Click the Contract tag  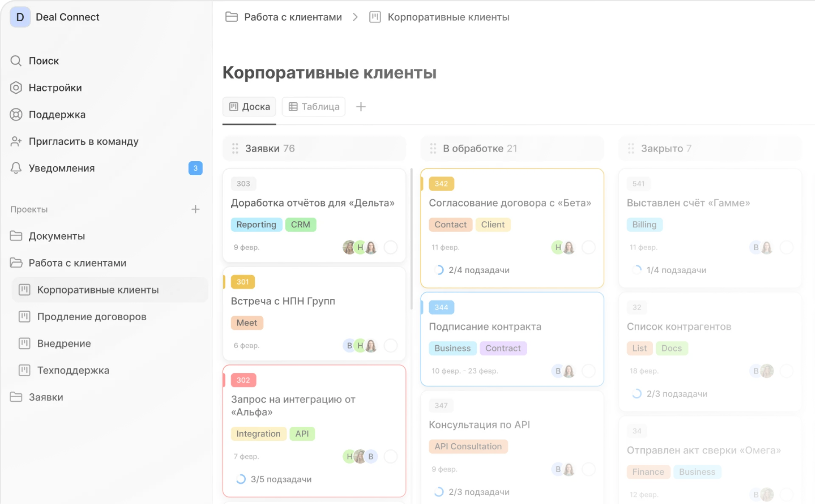tap(503, 348)
